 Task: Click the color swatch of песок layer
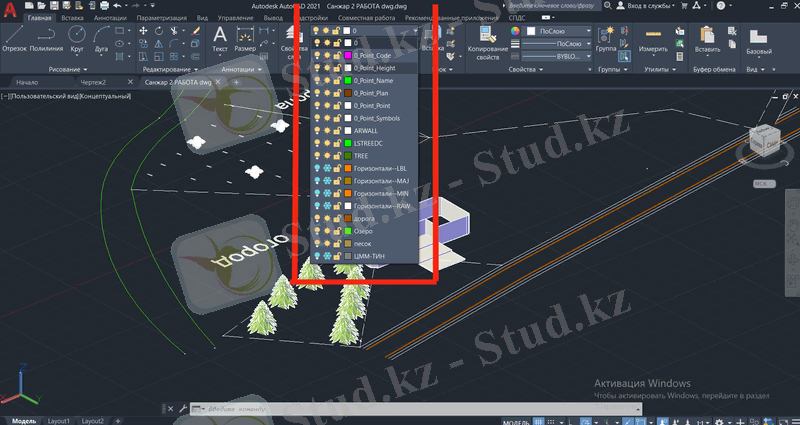pos(347,243)
